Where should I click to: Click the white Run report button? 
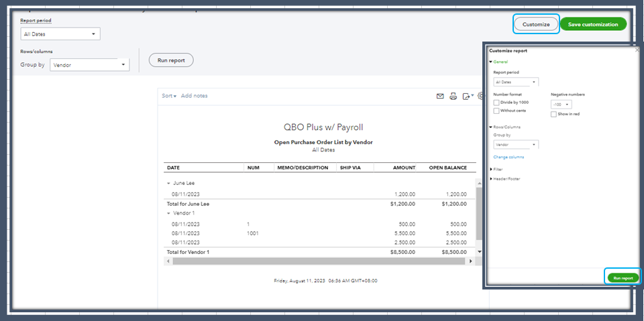(x=171, y=60)
